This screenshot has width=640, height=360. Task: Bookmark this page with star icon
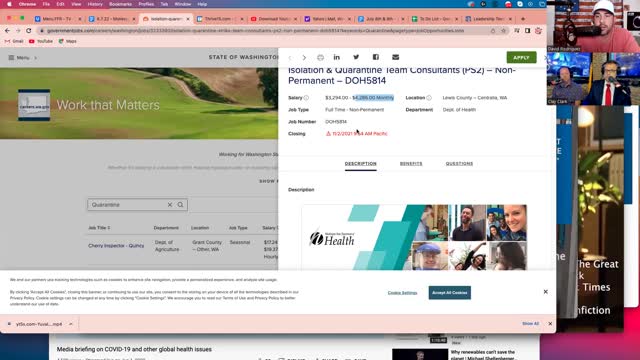[503, 31]
